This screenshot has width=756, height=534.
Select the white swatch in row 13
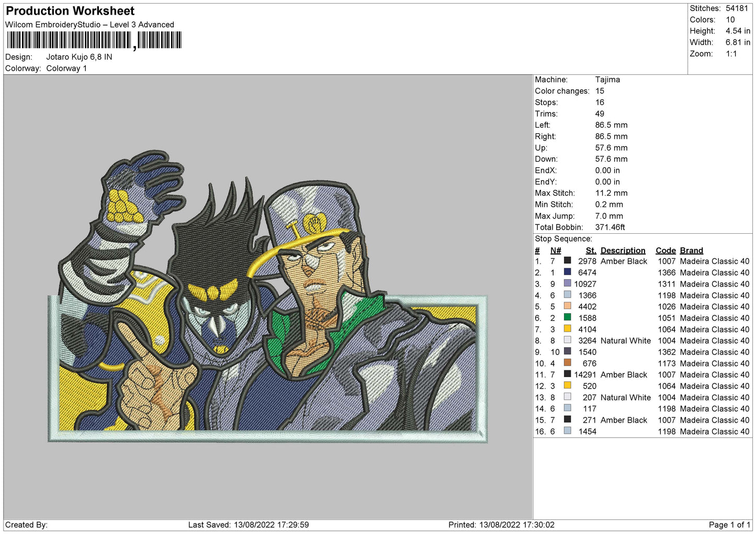pyautogui.click(x=567, y=397)
